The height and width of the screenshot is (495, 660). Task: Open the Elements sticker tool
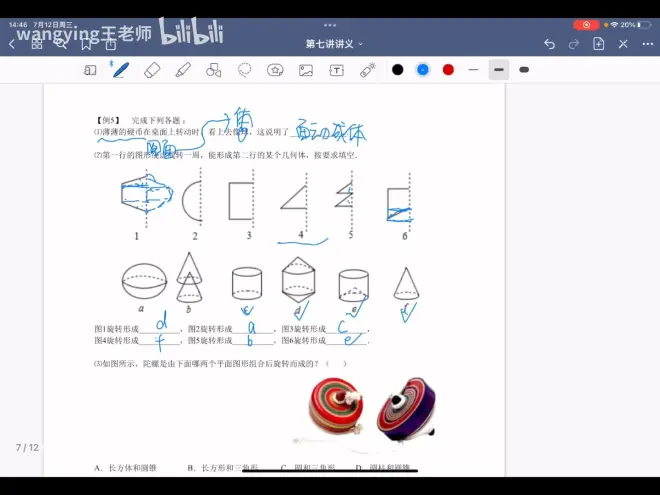[x=275, y=70]
